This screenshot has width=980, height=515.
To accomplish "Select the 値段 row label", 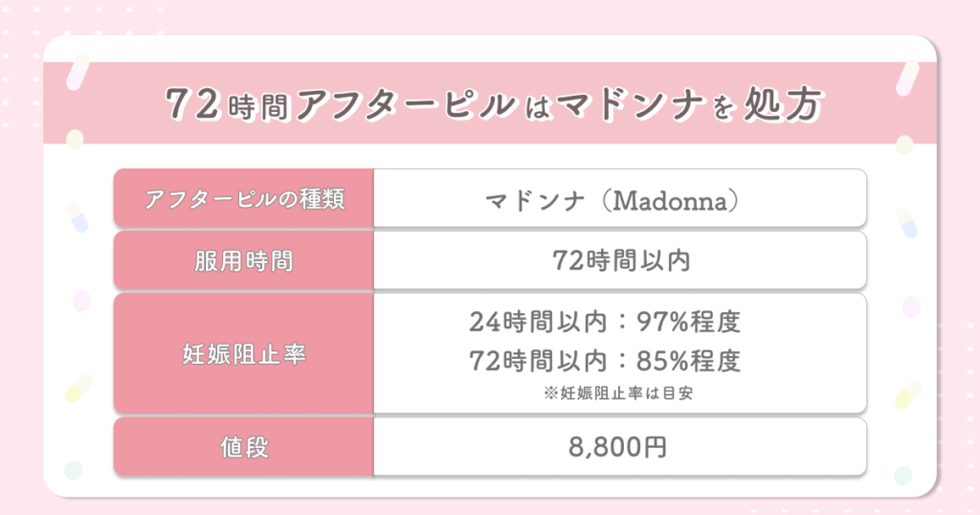I will pyautogui.click(x=244, y=447).
